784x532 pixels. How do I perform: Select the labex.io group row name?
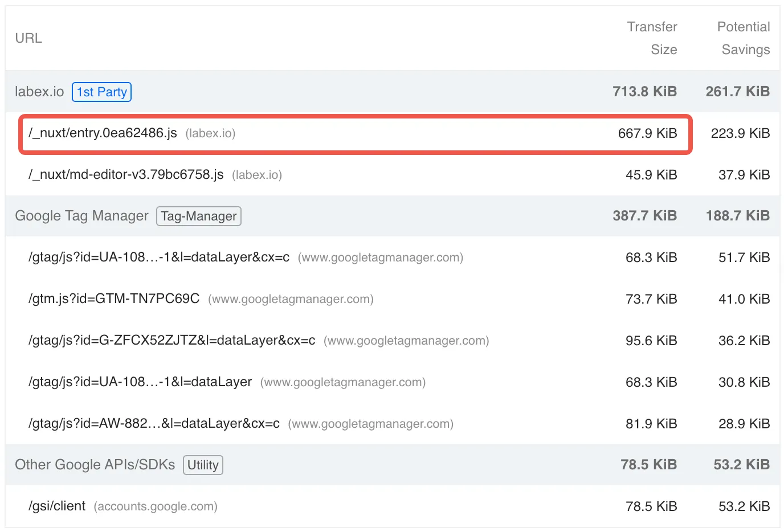tap(39, 92)
